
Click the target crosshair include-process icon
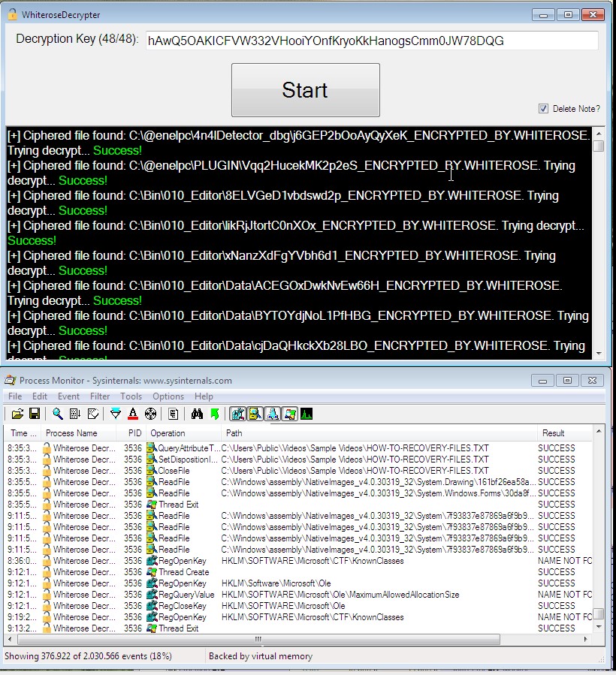point(150,414)
